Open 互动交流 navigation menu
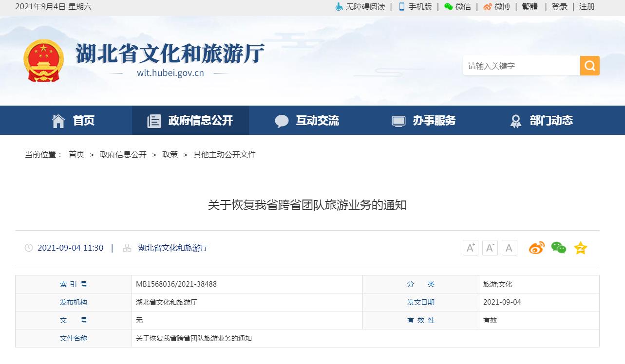625x364 pixels. [307, 121]
